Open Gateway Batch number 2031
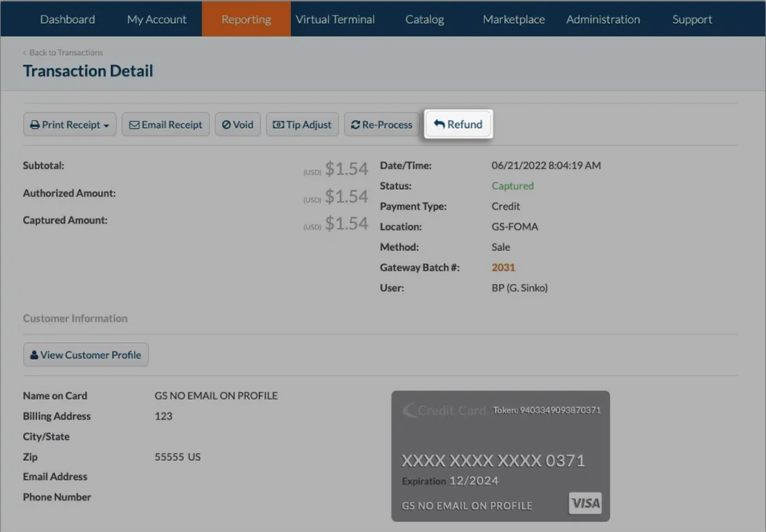 [x=503, y=267]
